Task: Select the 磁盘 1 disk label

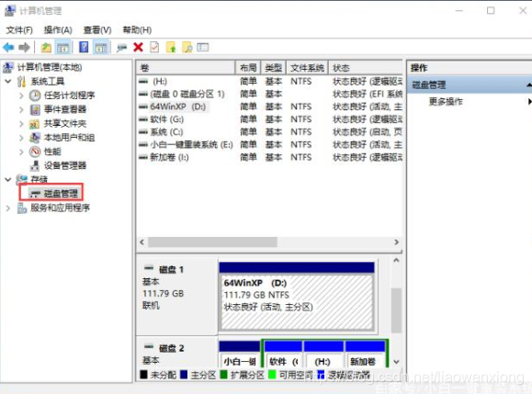Action: (171, 270)
